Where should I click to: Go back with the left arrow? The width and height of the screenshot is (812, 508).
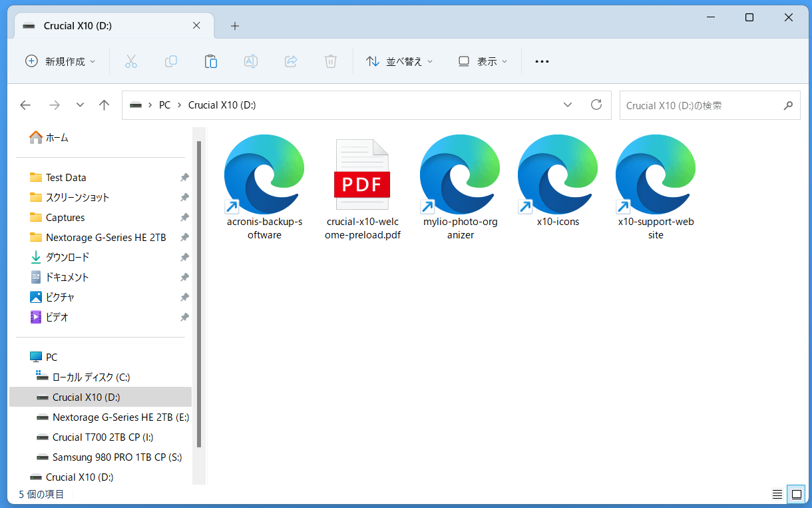(25, 105)
